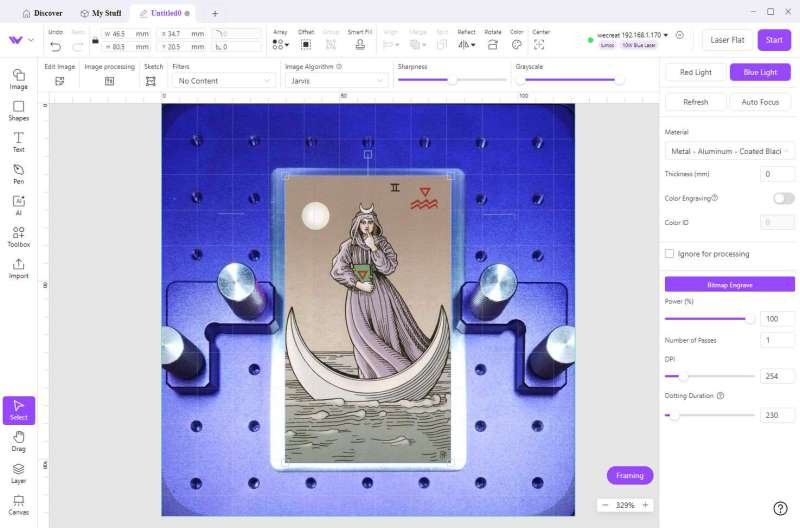Activate the Drag hand tool
The width and height of the screenshot is (800, 528).
click(18, 442)
